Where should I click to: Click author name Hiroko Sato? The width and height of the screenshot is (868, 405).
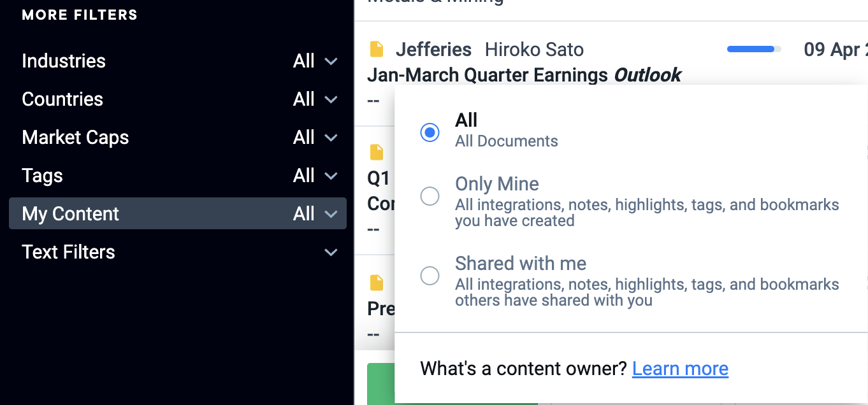click(534, 50)
